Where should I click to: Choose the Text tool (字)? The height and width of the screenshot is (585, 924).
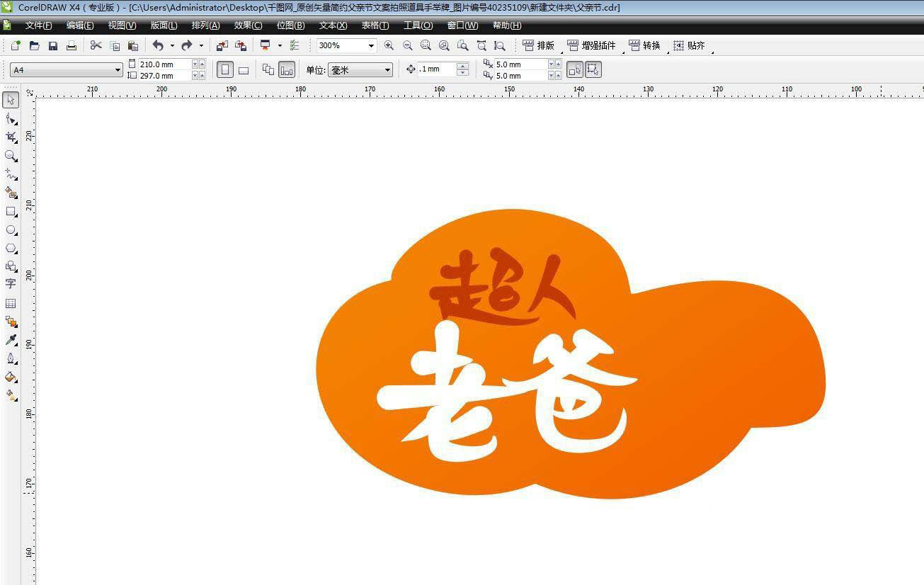[x=11, y=284]
